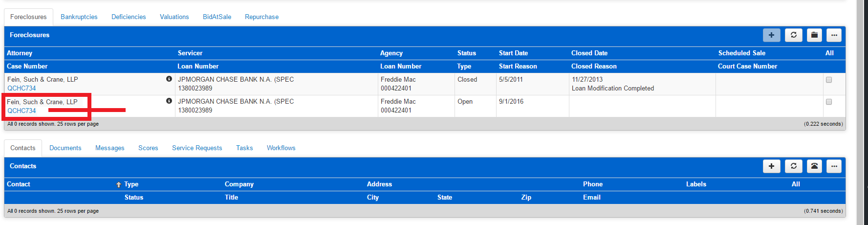Switch to the Valuations tab

click(174, 17)
